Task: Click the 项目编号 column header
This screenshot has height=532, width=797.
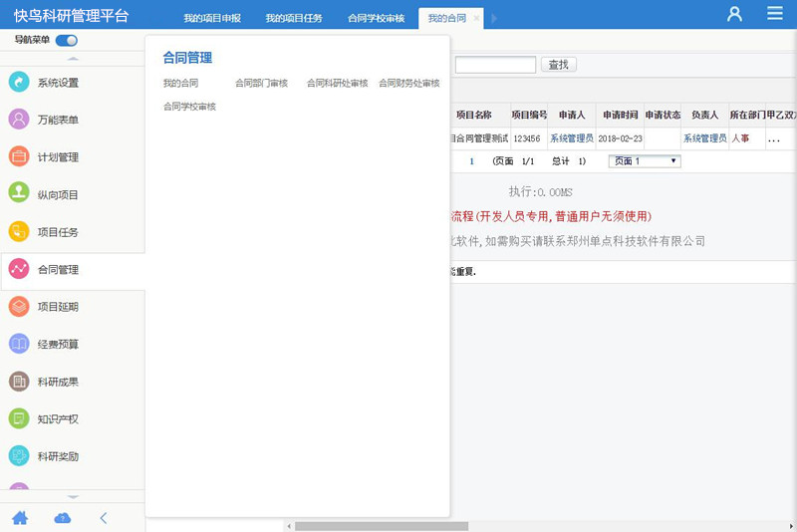Action: [529, 115]
